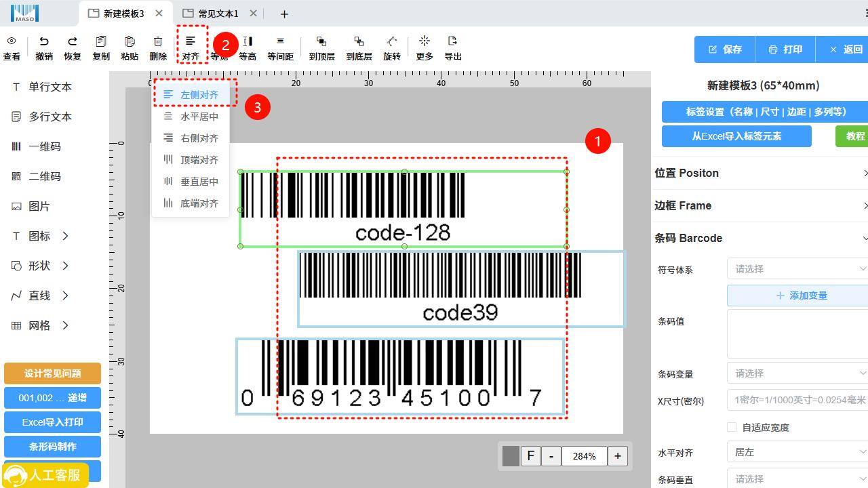Switch to the 常见文本1 tab
Image resolution: width=868 pixels, height=488 pixels.
click(x=217, y=14)
